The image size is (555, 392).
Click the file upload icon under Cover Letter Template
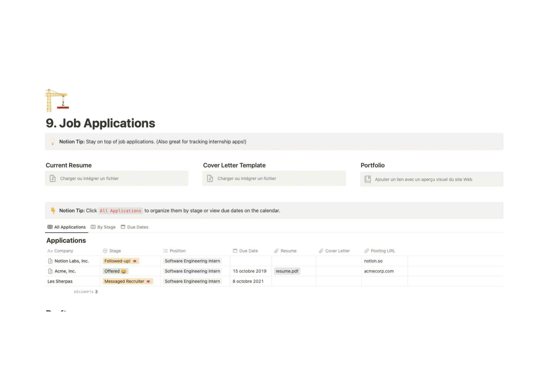[x=210, y=179]
